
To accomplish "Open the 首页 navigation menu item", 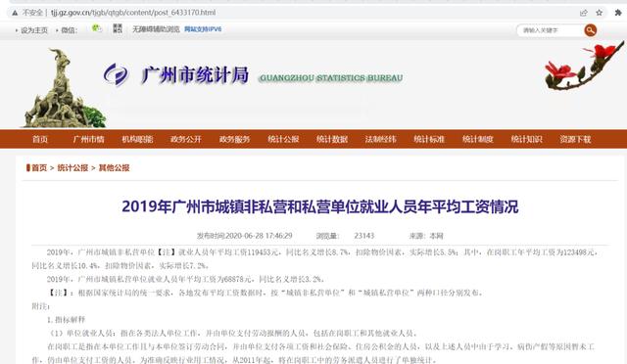I will (40, 139).
